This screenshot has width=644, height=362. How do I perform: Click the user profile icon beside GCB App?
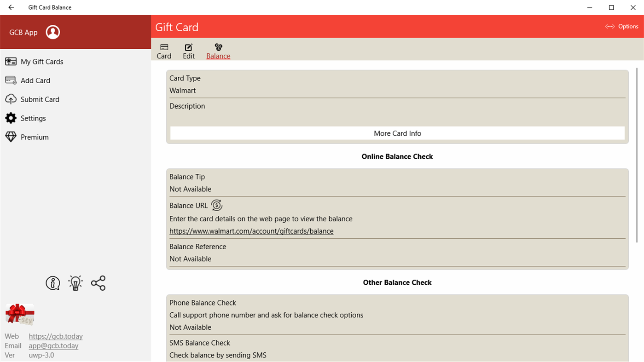pos(53,32)
